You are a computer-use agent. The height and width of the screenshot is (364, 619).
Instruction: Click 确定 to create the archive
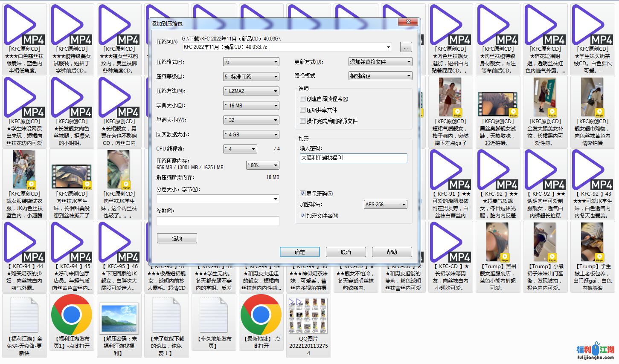point(299,252)
